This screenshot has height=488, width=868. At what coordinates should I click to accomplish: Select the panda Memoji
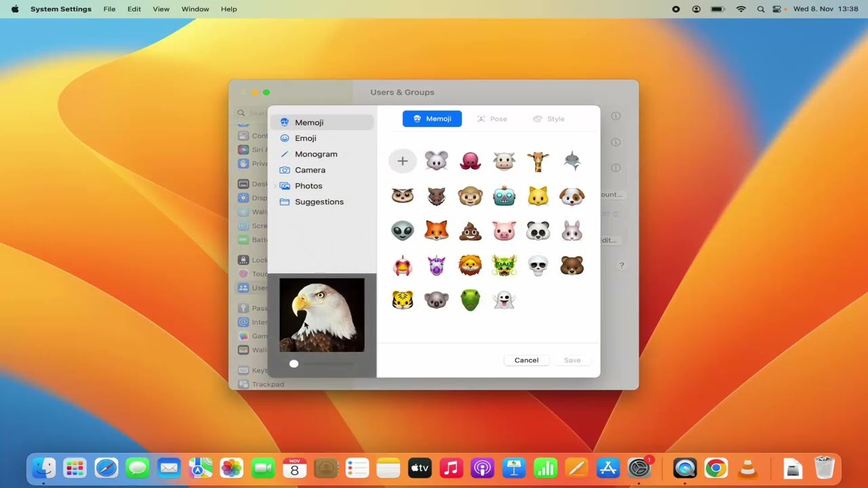[538, 230]
